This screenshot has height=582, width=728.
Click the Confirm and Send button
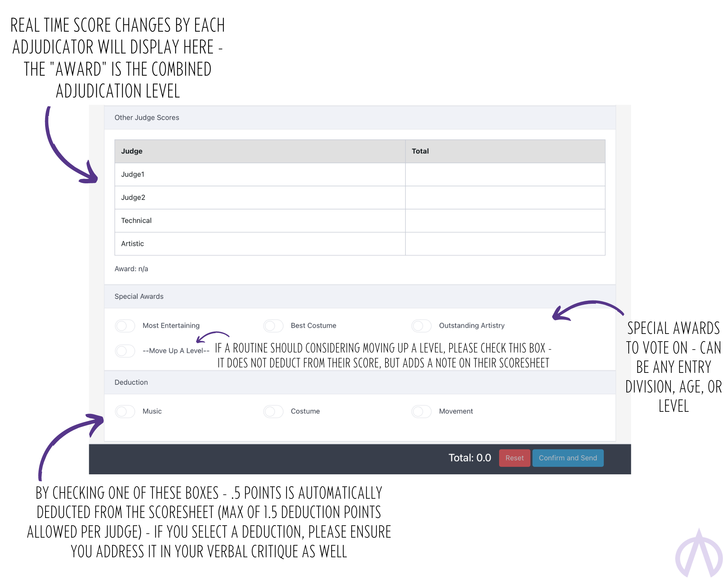[568, 458]
